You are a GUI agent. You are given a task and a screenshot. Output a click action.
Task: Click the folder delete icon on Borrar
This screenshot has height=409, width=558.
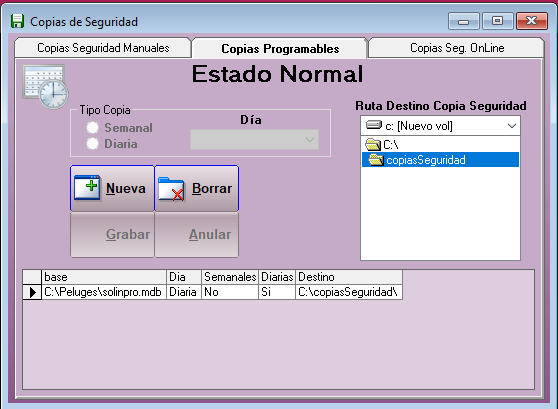click(171, 189)
